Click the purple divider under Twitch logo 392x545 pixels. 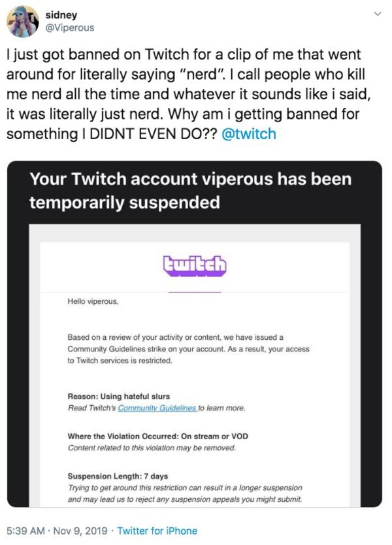[x=195, y=292]
